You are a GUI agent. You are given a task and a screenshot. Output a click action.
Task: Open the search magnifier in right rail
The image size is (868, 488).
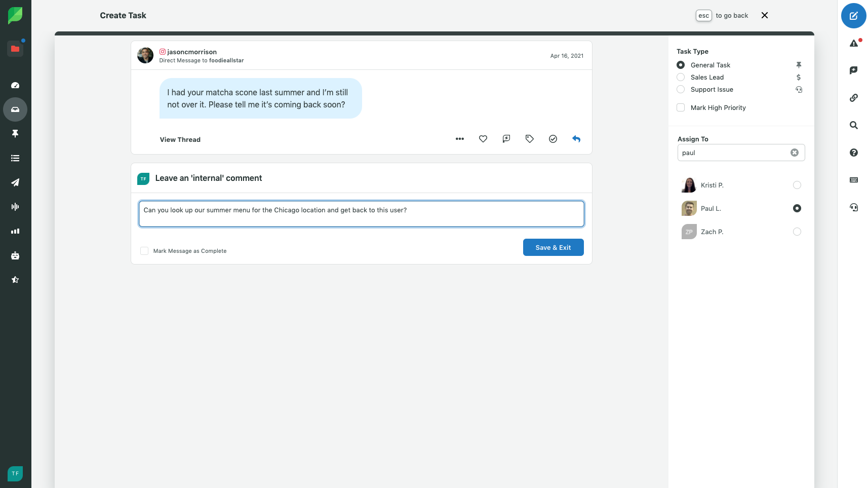coord(854,125)
